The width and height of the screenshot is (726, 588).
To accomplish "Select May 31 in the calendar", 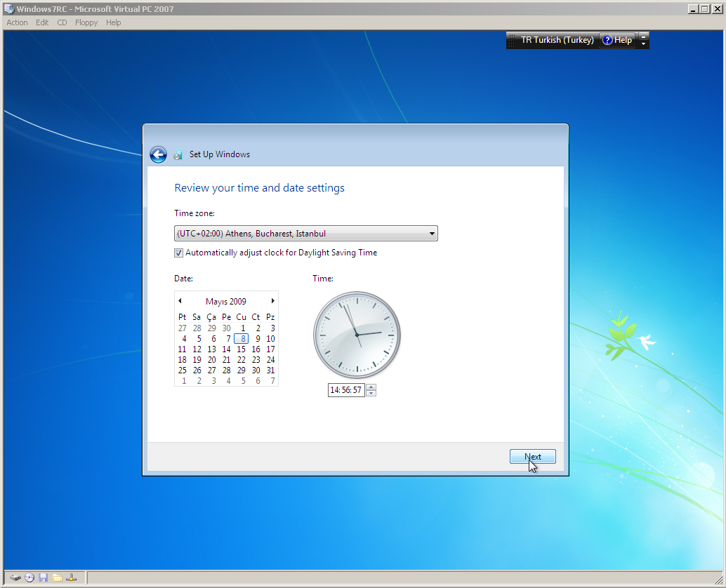I will click(271, 370).
